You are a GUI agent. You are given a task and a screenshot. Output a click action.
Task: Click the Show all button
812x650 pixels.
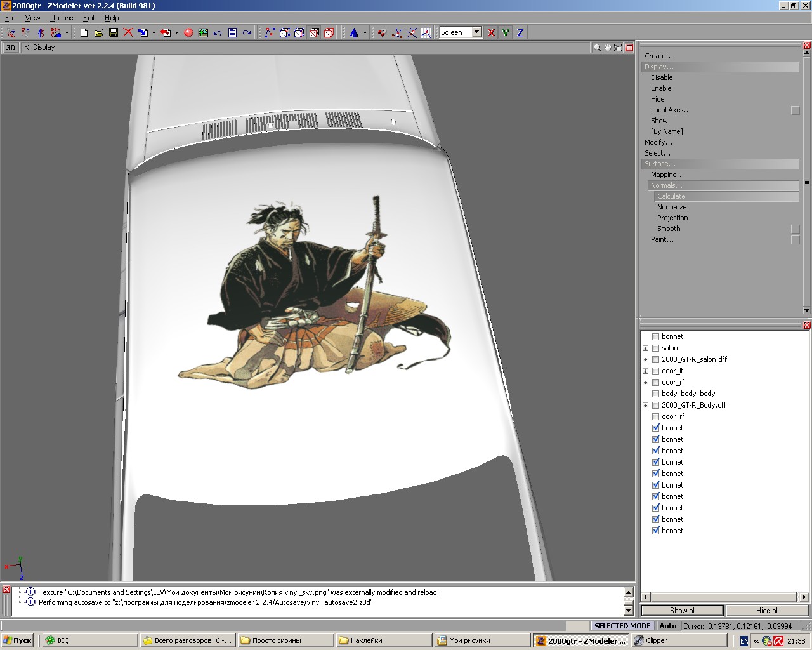coord(683,611)
